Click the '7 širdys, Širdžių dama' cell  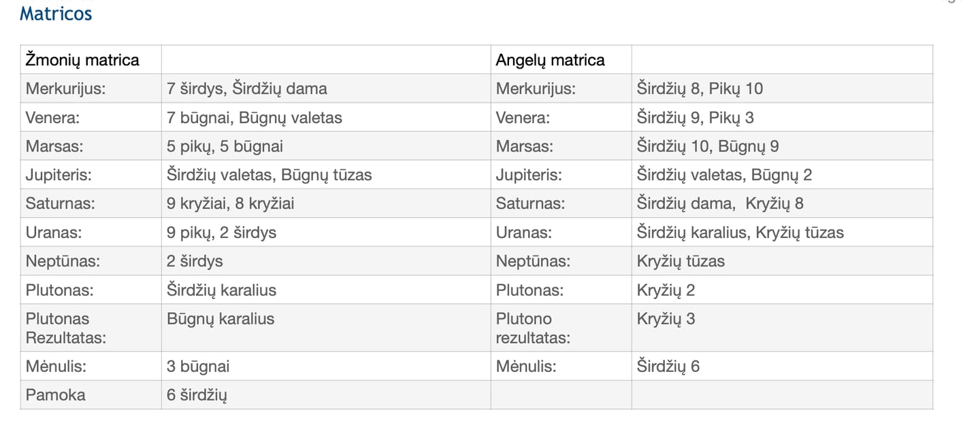click(247, 88)
